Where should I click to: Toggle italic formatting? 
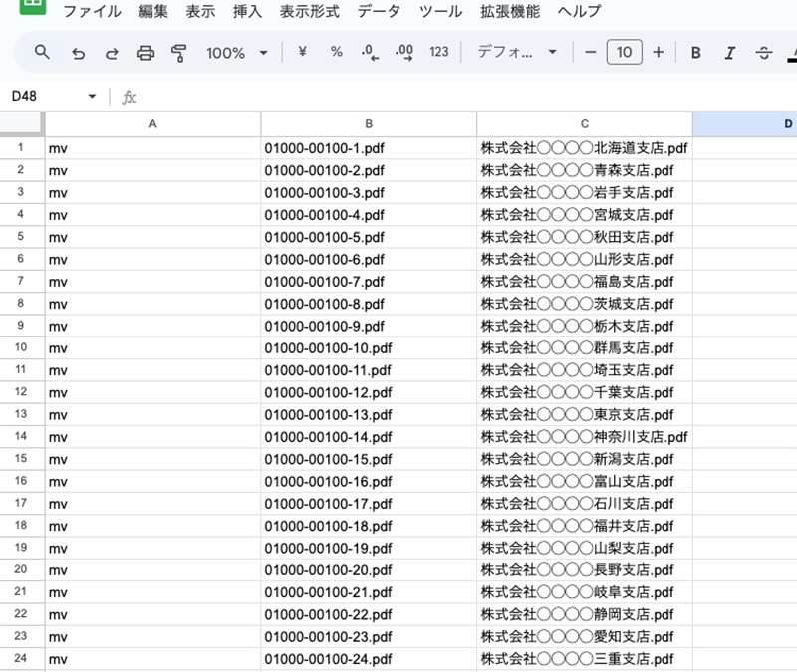point(730,52)
